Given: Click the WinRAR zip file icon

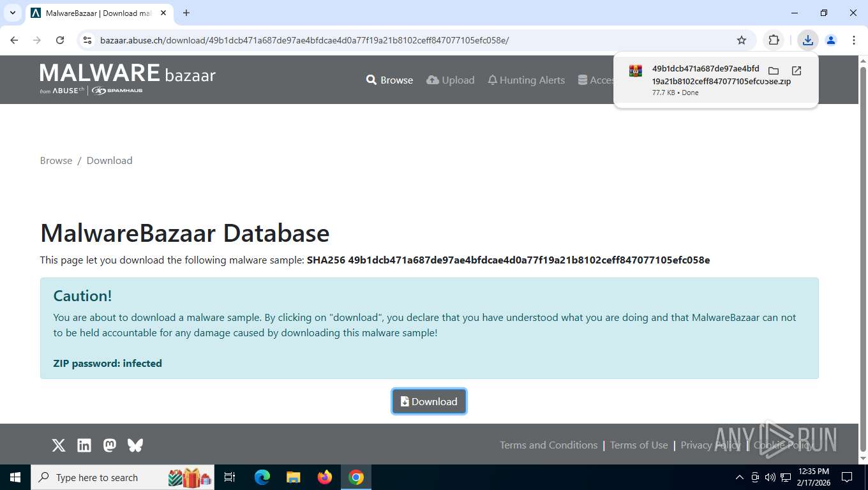Looking at the screenshot, I should coord(636,71).
